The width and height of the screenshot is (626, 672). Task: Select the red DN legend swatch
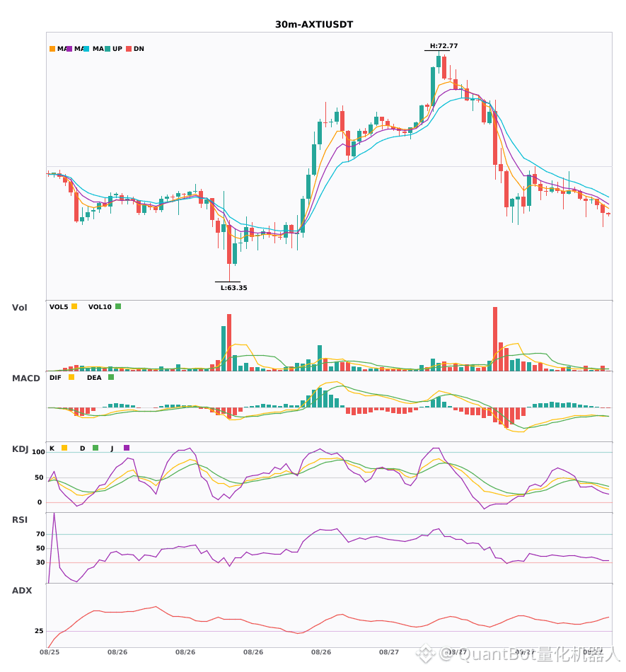point(129,49)
